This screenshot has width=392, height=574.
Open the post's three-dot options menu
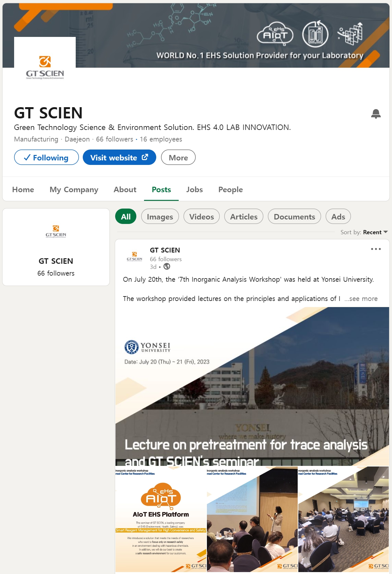[x=376, y=249]
